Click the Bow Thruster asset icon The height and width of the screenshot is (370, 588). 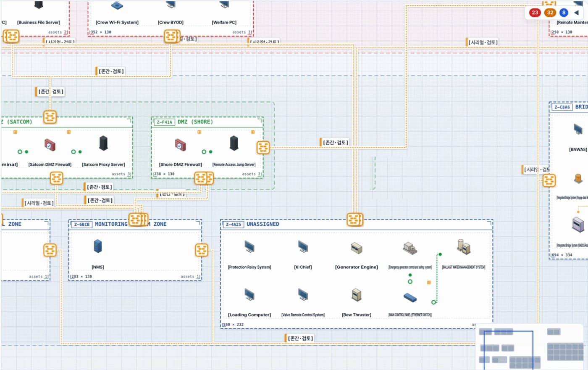[357, 295]
